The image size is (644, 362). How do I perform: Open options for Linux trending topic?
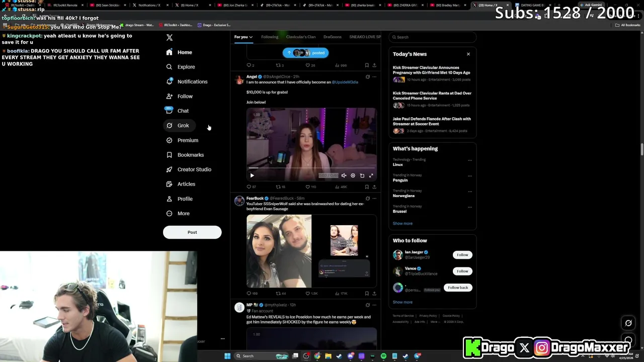470,160
